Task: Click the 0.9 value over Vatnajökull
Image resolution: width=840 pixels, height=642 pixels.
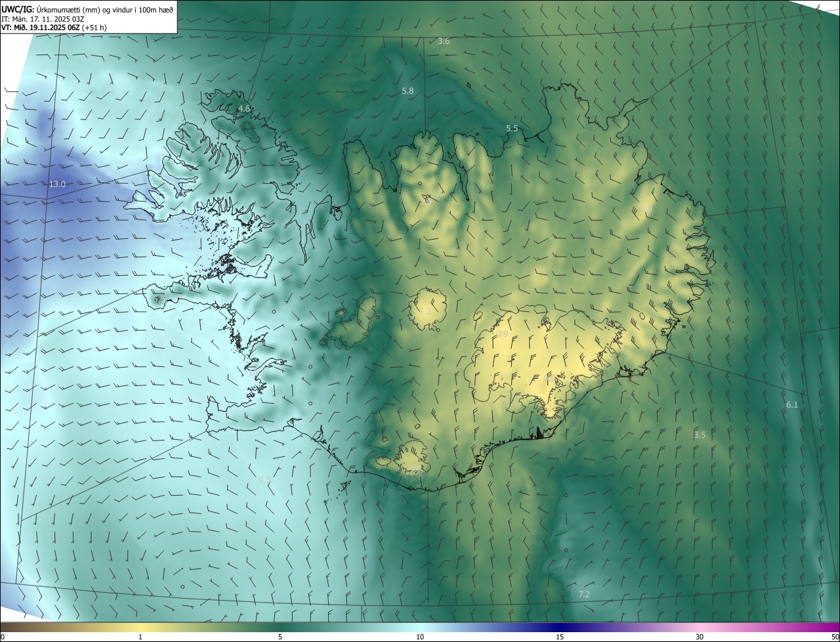Action: (x=502, y=334)
